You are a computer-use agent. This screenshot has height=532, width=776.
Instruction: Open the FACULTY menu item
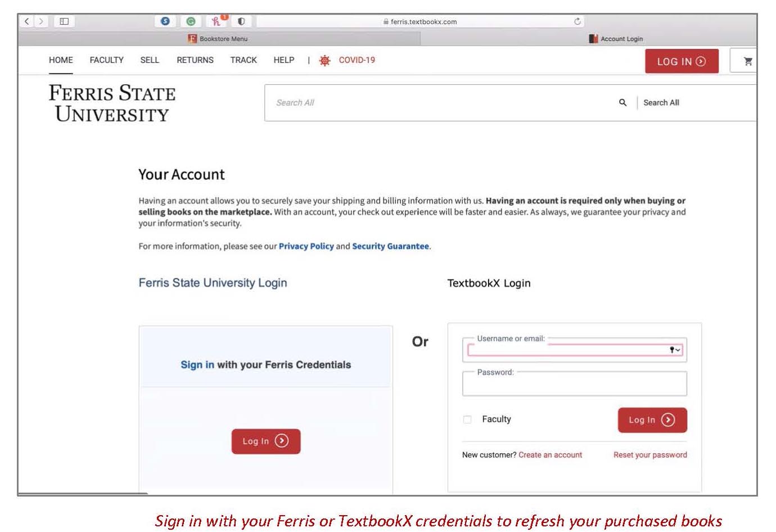coord(107,60)
